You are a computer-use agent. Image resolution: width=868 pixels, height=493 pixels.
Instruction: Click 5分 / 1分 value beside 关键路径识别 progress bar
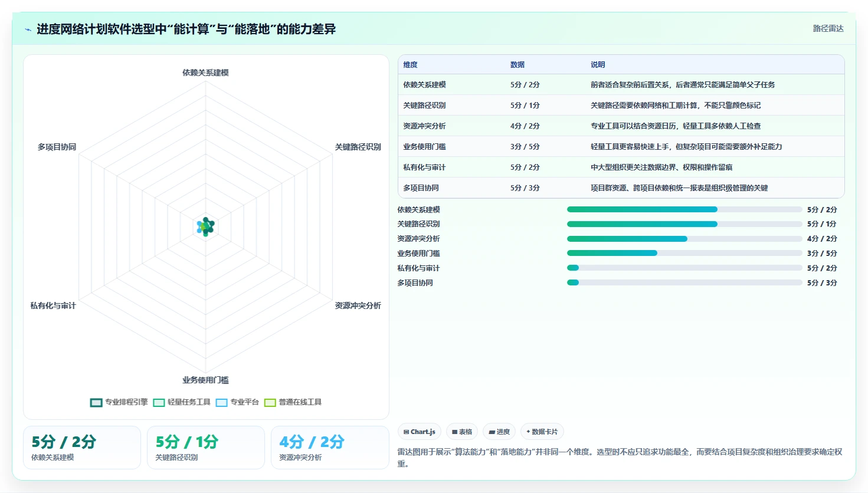tap(822, 224)
